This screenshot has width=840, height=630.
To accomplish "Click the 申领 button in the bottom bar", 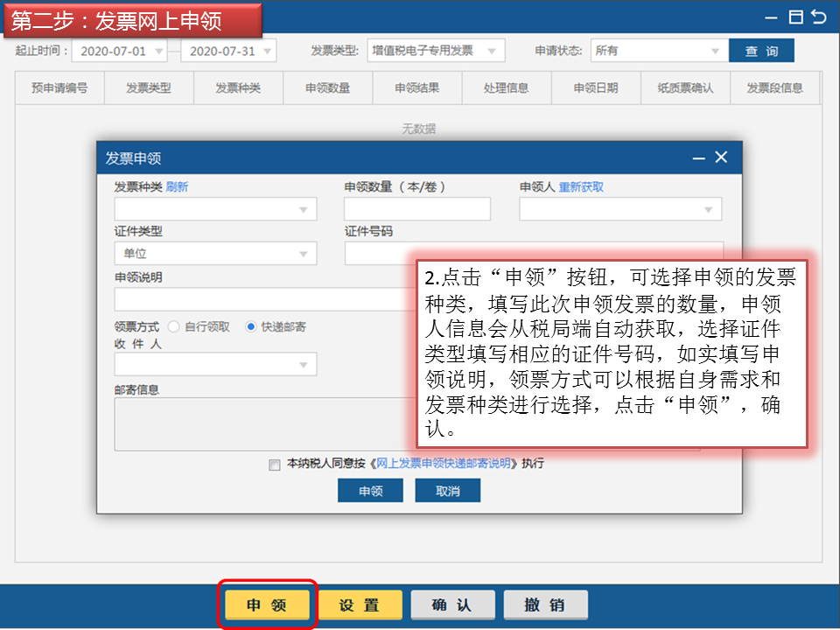I will click(x=267, y=605).
